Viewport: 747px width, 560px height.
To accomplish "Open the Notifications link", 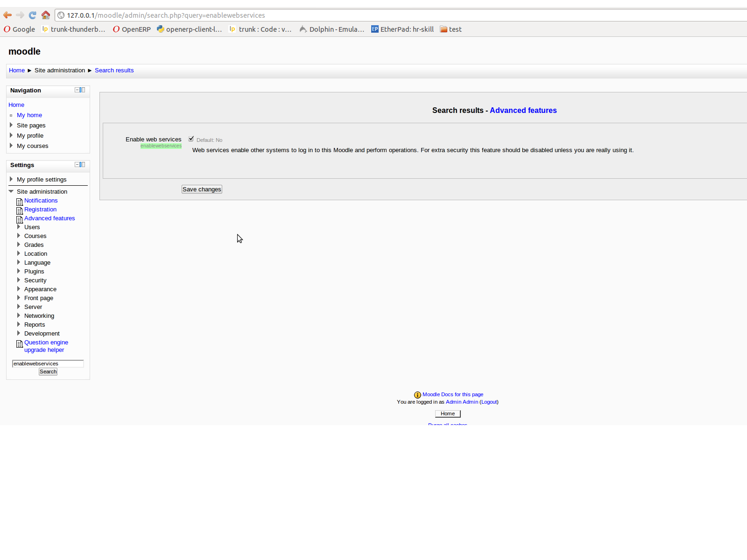I will 41,201.
